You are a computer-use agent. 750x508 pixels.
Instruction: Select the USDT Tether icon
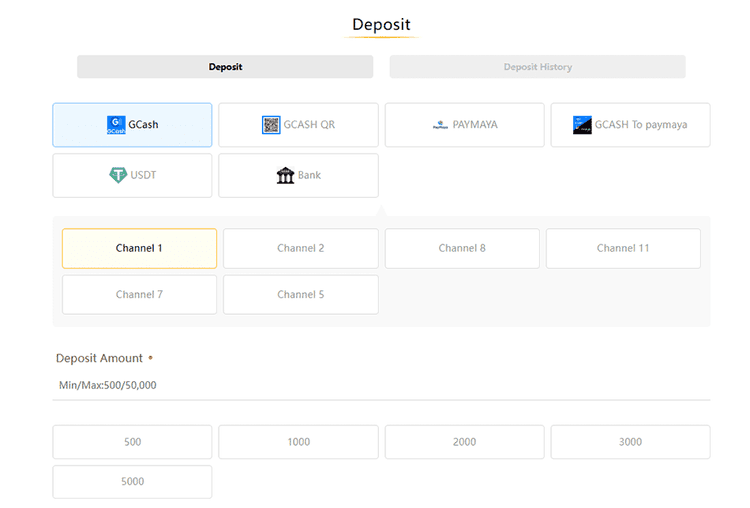coord(118,175)
